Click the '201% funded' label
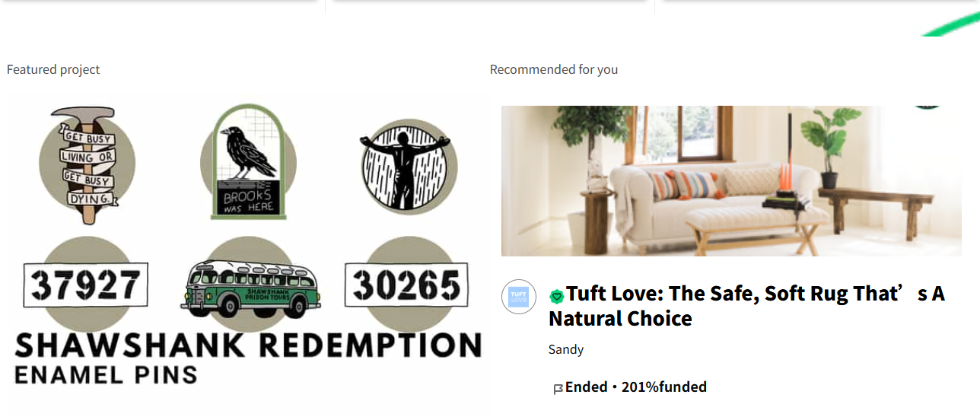The height and width of the screenshot is (420, 980). [x=664, y=387]
